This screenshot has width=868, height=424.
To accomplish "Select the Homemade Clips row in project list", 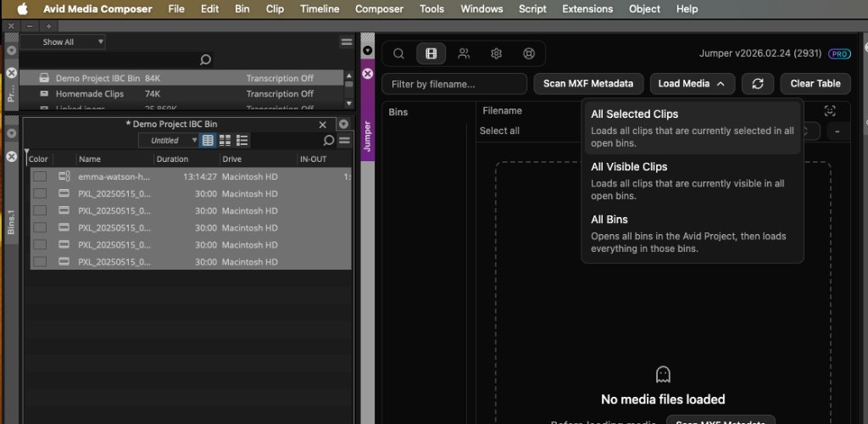I will pos(181,93).
